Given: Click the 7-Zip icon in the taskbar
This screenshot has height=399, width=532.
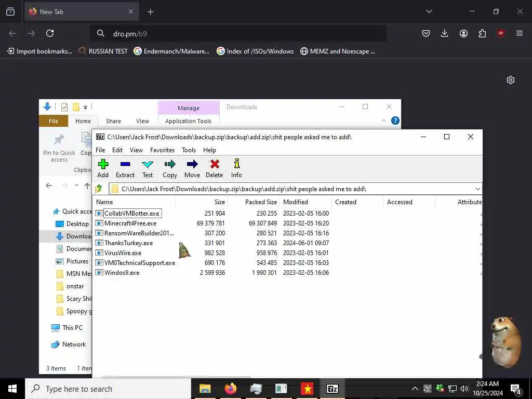Looking at the screenshot, I should pos(332,389).
